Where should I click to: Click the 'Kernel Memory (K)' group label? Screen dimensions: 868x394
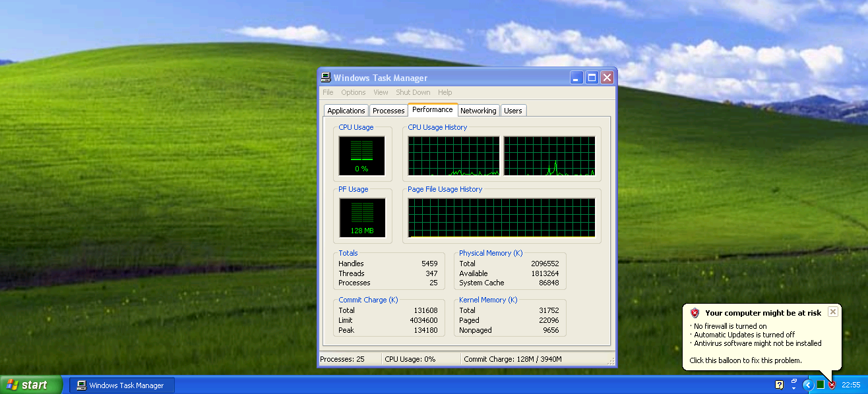pos(487,300)
